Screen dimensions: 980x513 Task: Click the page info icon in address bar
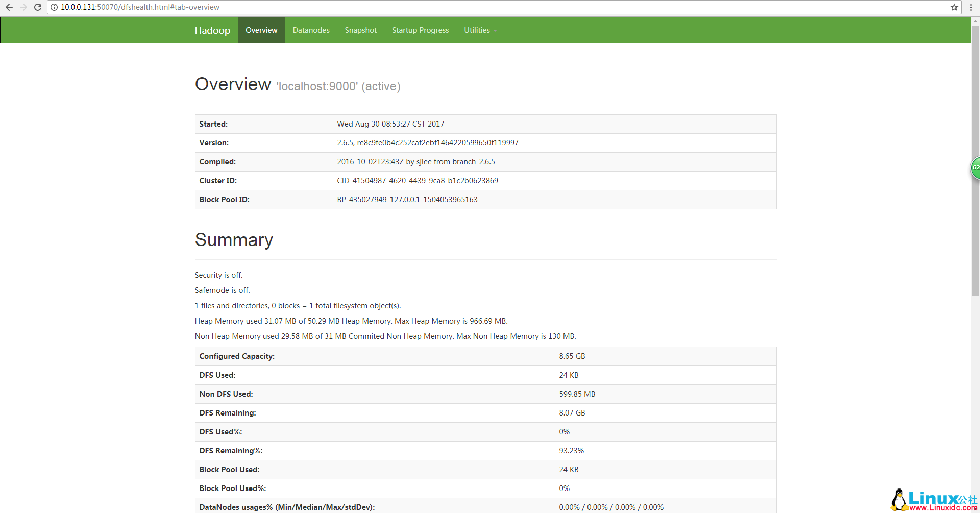(53, 7)
